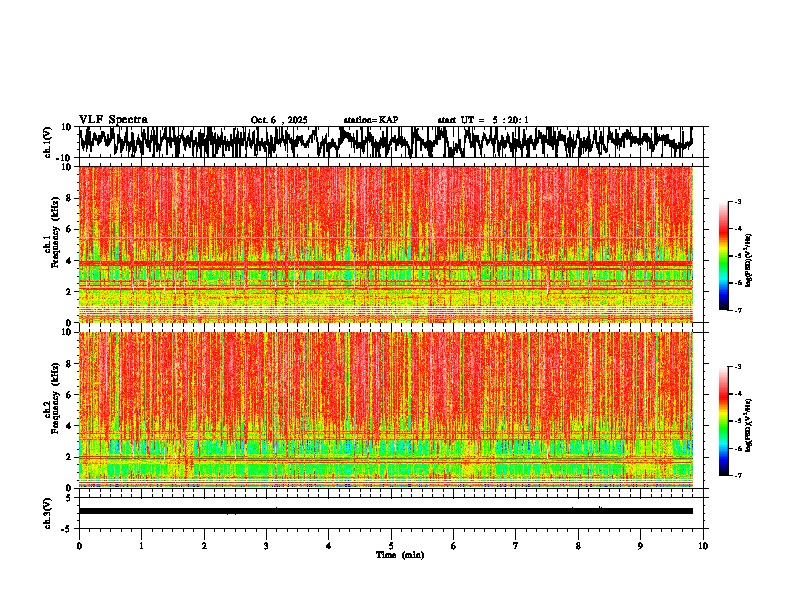This screenshot has height=612, width=792.
Task: Click time axis tick label "10"
Action: point(703,546)
